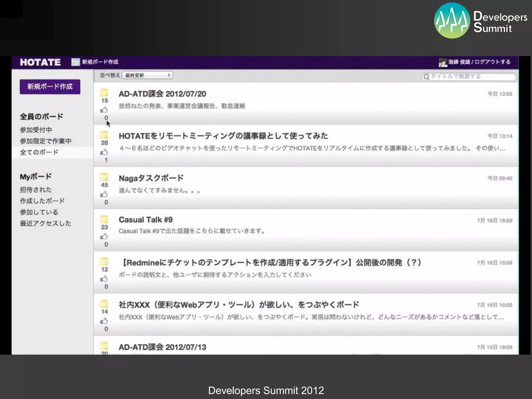532x399 pixels.
Task: Like the AD-ATD課会 2012/07/20 board
Action: pos(104,110)
